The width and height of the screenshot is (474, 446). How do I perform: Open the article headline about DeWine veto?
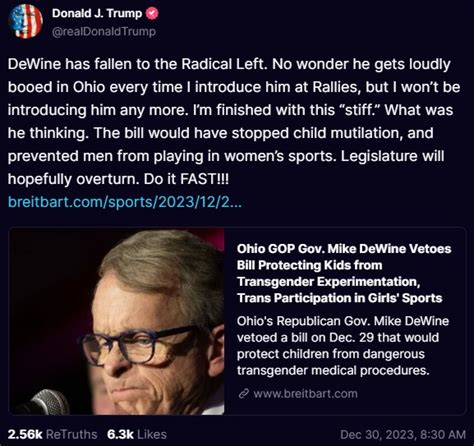coord(344,273)
